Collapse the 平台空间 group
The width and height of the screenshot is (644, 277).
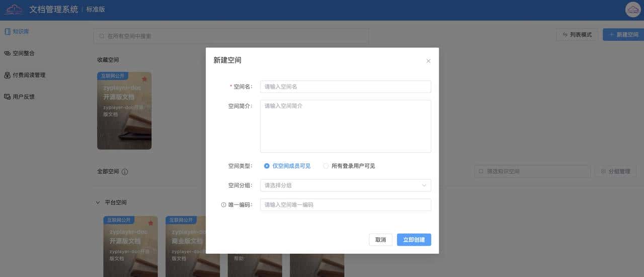pyautogui.click(x=98, y=202)
